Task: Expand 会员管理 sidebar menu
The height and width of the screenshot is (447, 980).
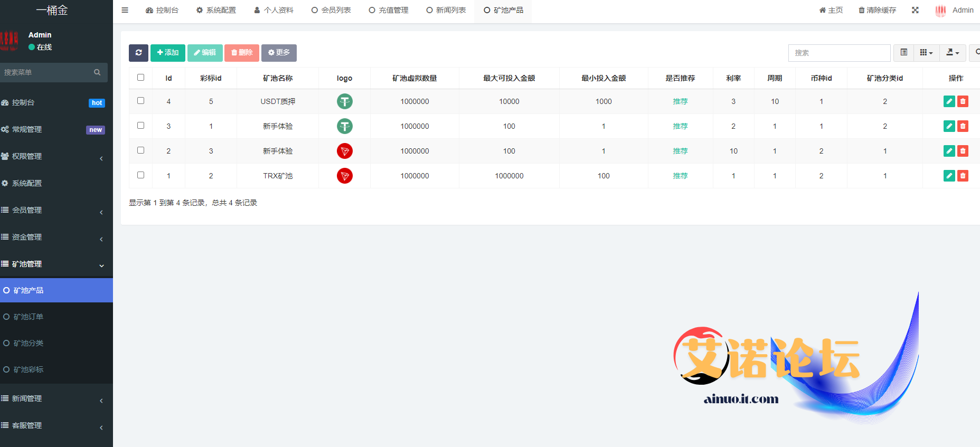Action: tap(56, 210)
